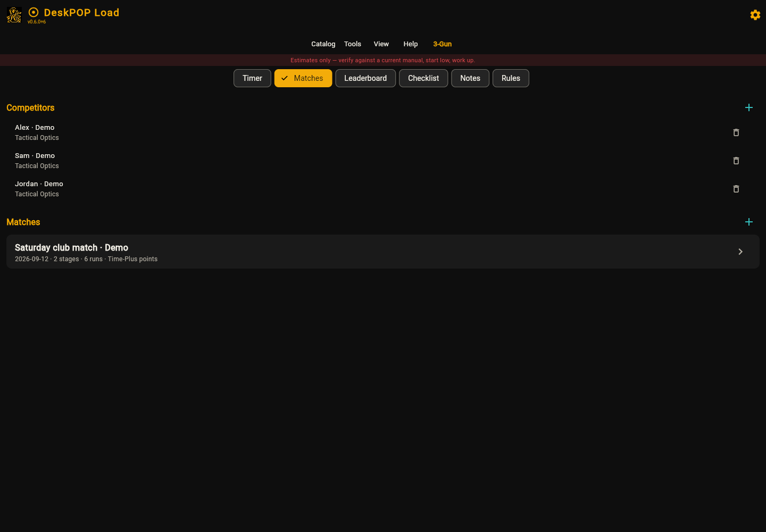Open the Tools menu
This screenshot has width=766, height=532.
point(353,44)
